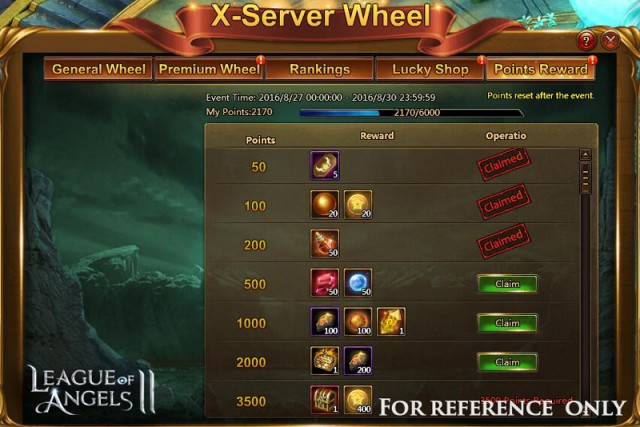Click the moon shard icon in 50 points row
Screen dimensions: 640x427
tap(324, 166)
